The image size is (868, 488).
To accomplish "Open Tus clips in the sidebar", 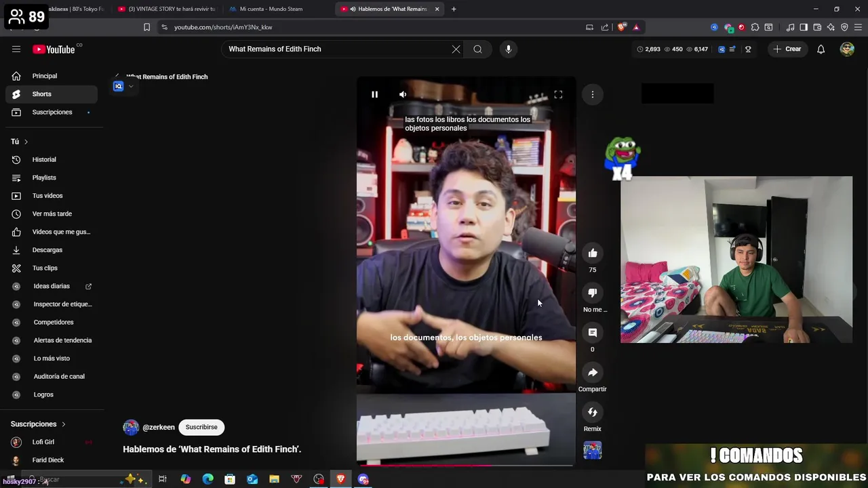I will pyautogui.click(x=52, y=268).
